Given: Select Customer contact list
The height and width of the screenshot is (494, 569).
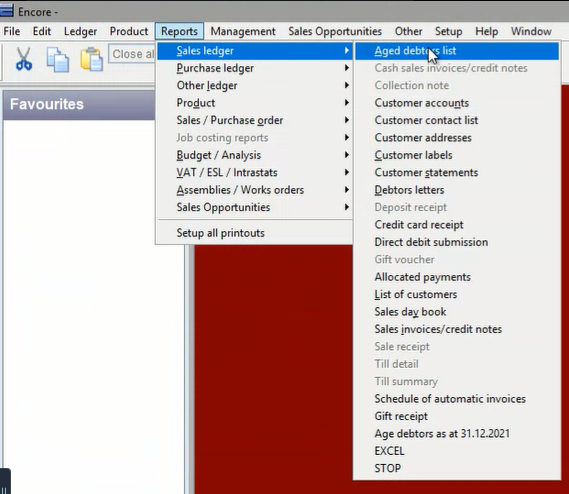Looking at the screenshot, I should point(457,121).
